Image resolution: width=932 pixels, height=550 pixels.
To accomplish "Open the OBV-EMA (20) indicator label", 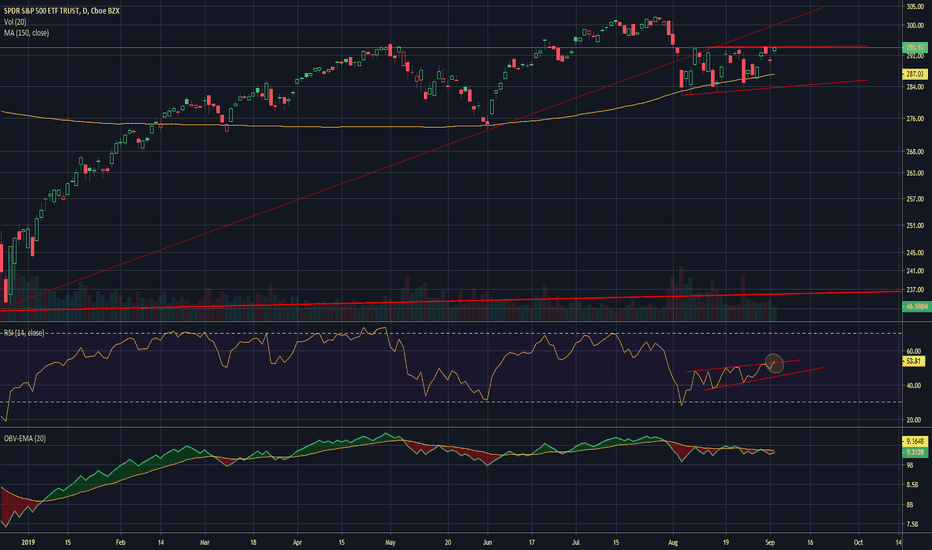I will 25,438.
